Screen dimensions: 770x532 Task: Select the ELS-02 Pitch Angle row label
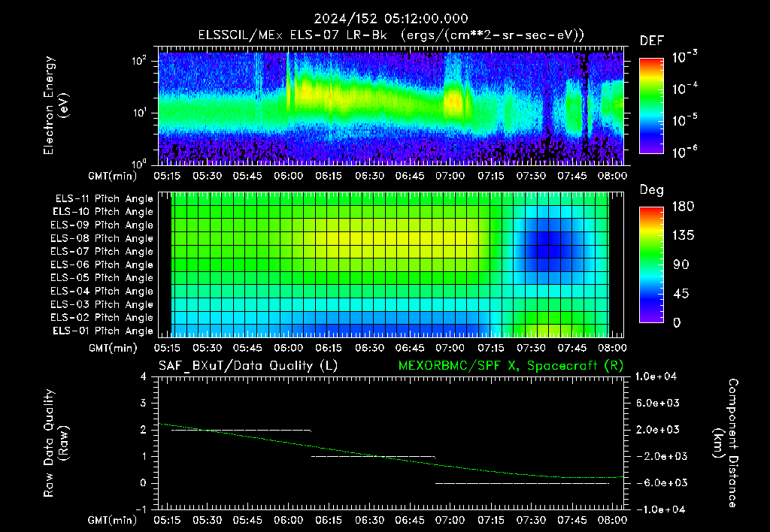(x=102, y=318)
